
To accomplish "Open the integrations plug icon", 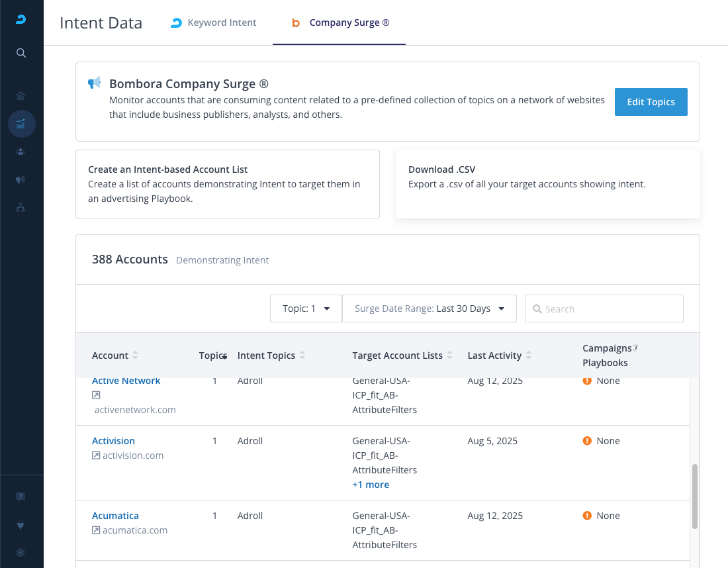I will (x=21, y=524).
